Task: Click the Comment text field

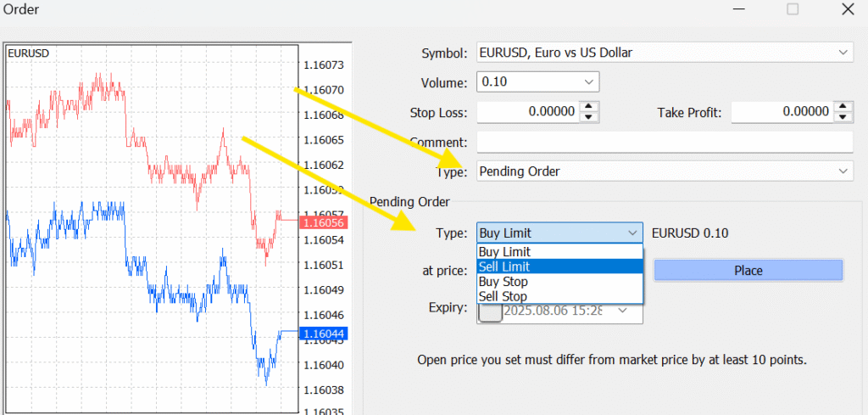Action: pos(665,142)
